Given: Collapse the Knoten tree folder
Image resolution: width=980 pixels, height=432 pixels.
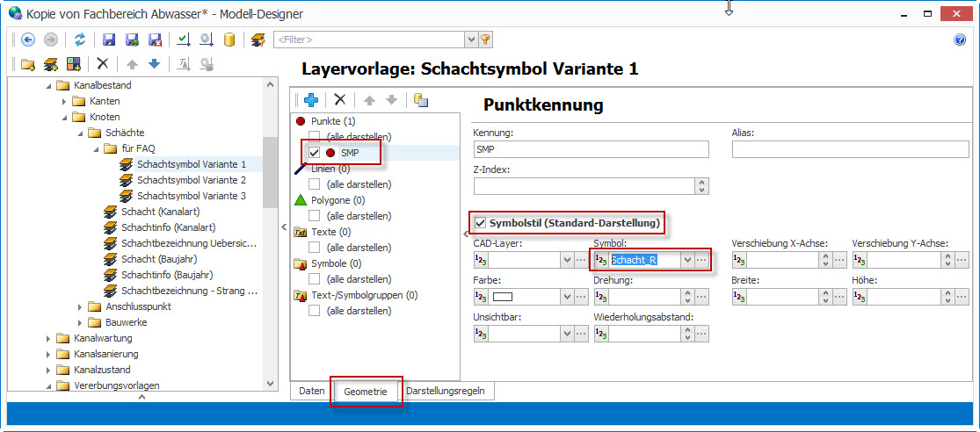Looking at the screenshot, I should click(64, 117).
